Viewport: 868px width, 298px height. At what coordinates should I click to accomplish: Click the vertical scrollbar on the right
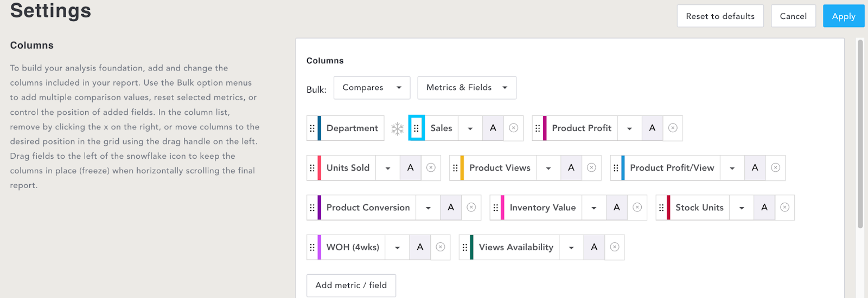tap(860, 134)
